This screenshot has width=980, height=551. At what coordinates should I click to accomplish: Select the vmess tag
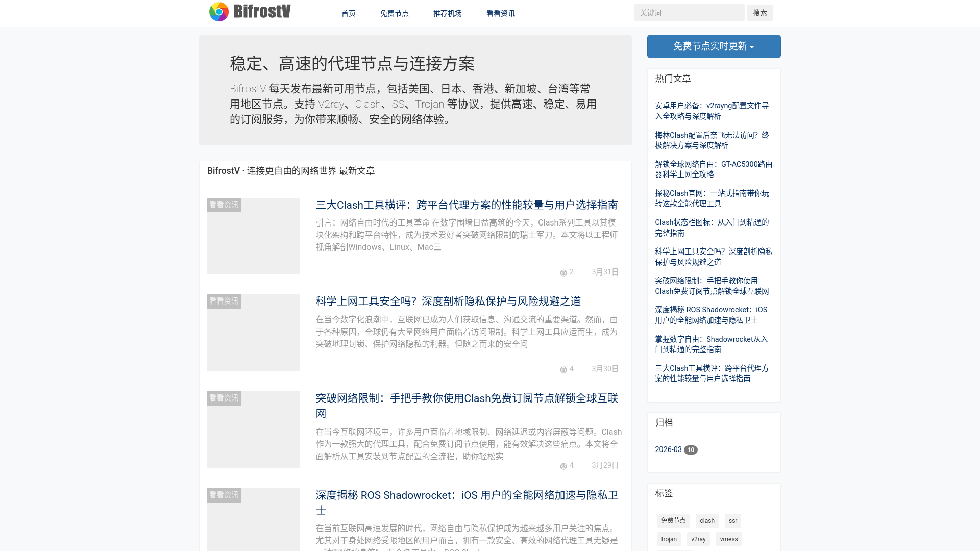[729, 539]
